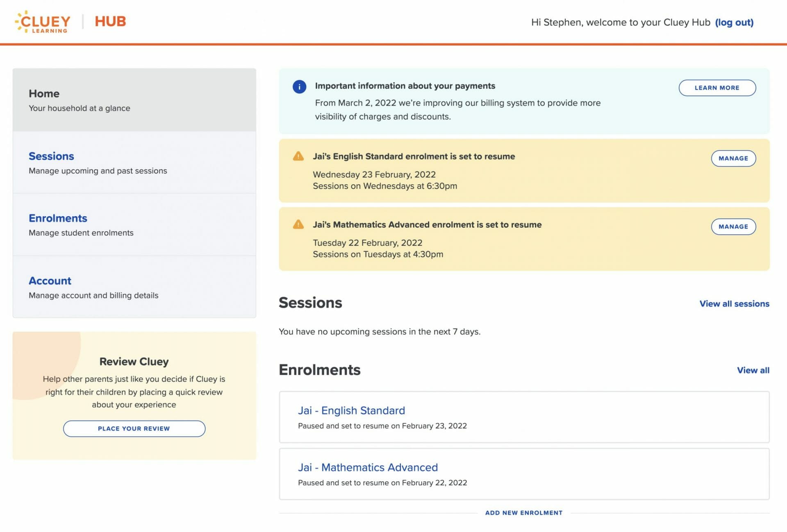Open the Home sidebar section

pos(134,100)
